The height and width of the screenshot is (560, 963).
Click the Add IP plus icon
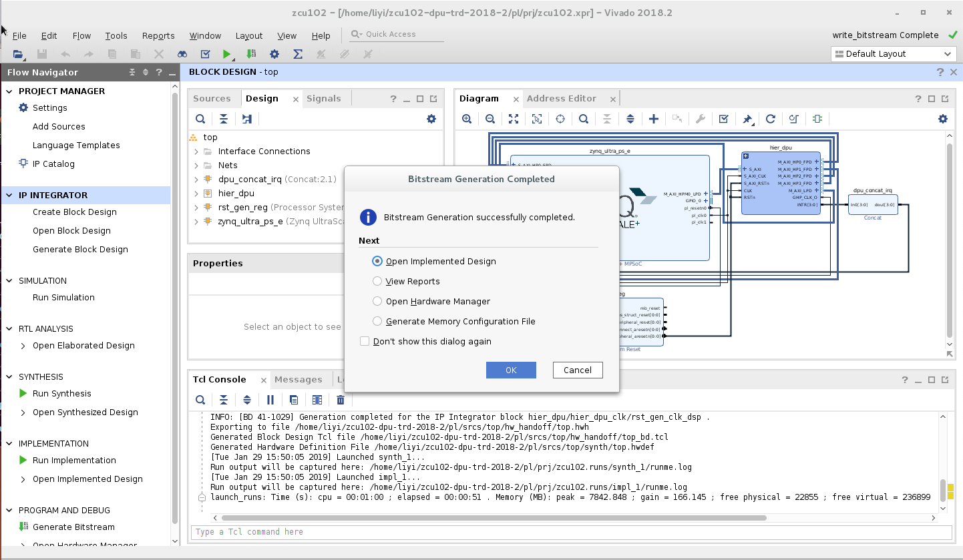pyautogui.click(x=654, y=119)
